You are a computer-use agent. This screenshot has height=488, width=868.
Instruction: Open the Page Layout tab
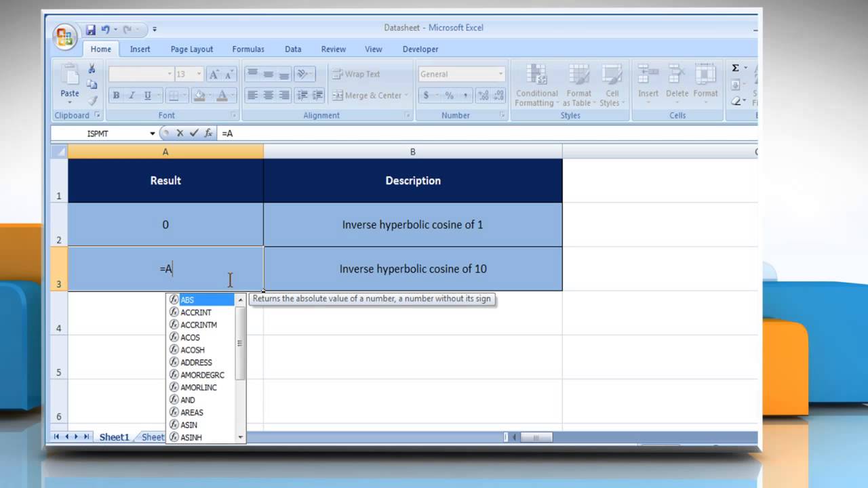point(192,49)
